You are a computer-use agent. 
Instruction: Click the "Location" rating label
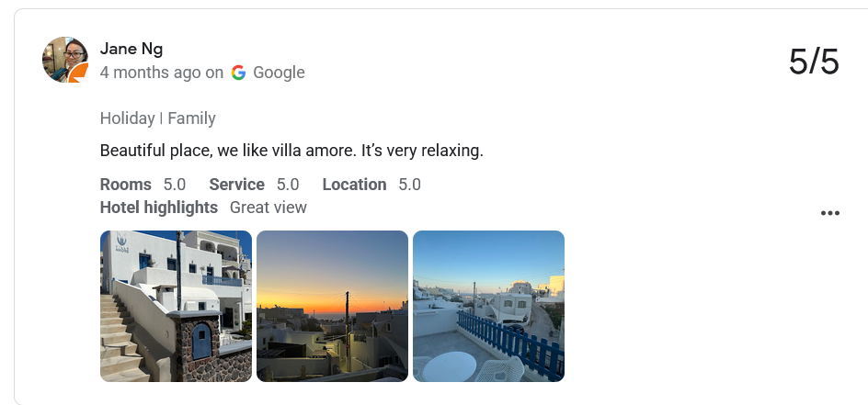[x=354, y=185]
